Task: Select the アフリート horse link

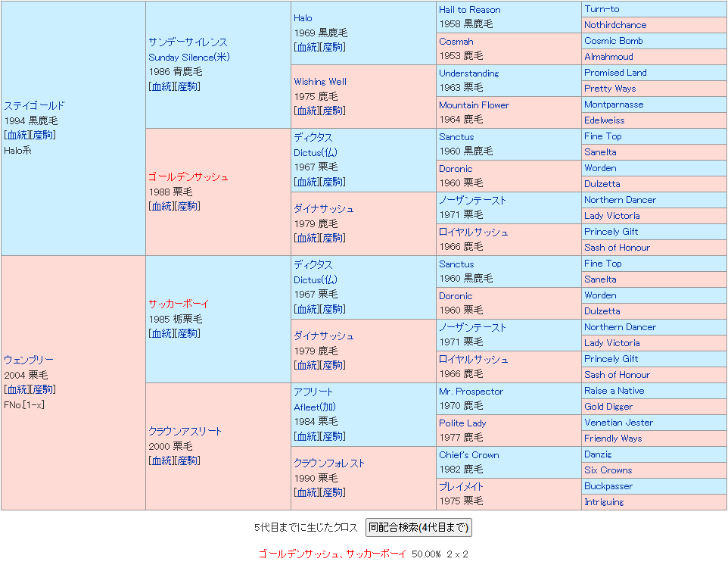Action: (x=313, y=392)
